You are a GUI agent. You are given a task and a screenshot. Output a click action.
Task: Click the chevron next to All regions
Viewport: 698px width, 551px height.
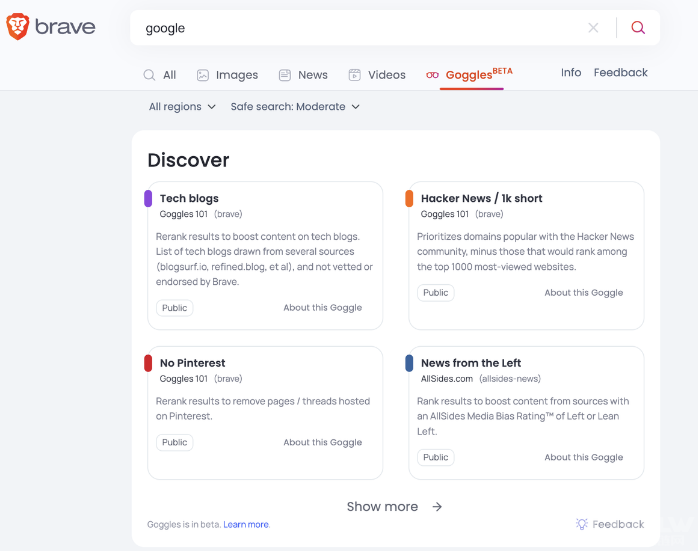[x=212, y=107]
